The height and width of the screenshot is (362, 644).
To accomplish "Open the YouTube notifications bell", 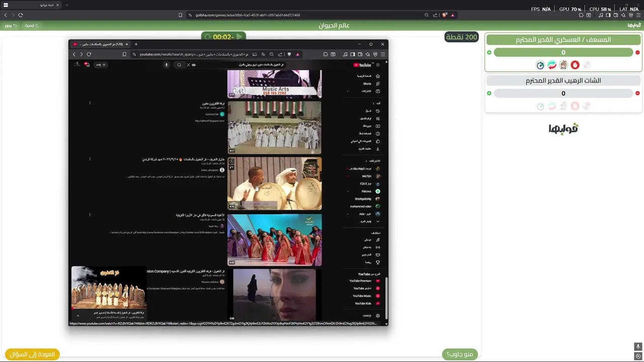I will pyautogui.click(x=87, y=64).
